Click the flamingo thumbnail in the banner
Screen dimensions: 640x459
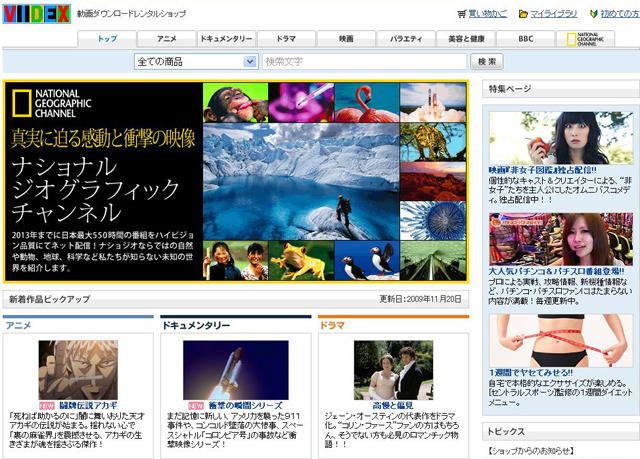(x=367, y=102)
